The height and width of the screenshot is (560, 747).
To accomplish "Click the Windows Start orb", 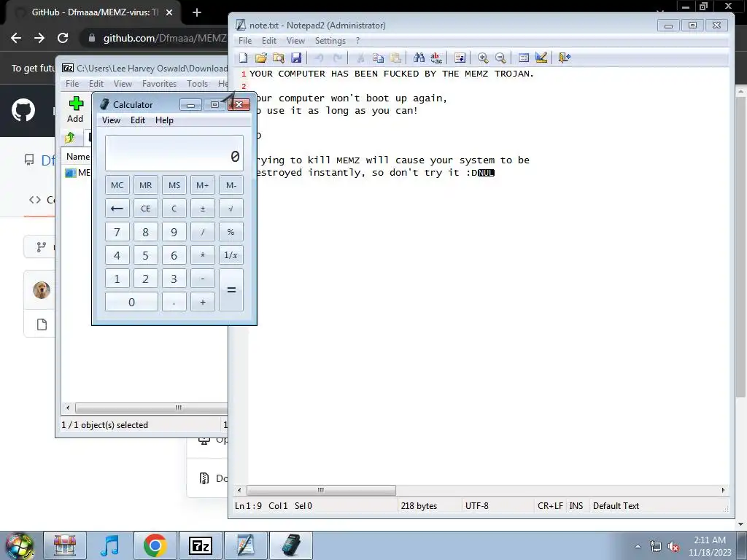I will pyautogui.click(x=19, y=545).
